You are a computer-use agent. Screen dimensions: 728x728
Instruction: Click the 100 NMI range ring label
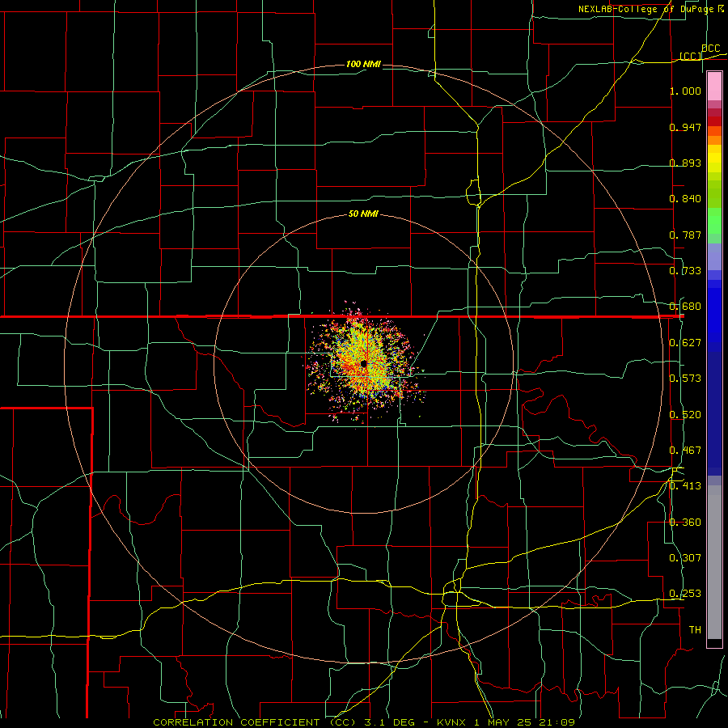pos(363,64)
